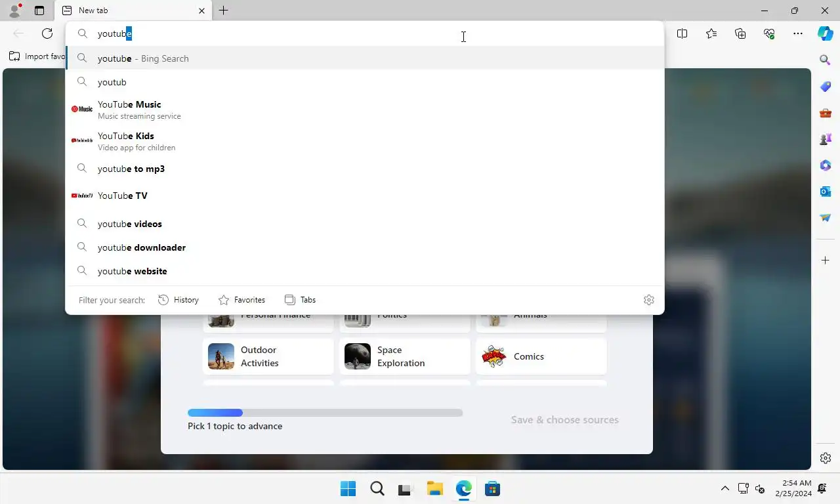This screenshot has height=504, width=840.
Task: Click Microsoft Edge taskbar icon
Action: click(463, 489)
